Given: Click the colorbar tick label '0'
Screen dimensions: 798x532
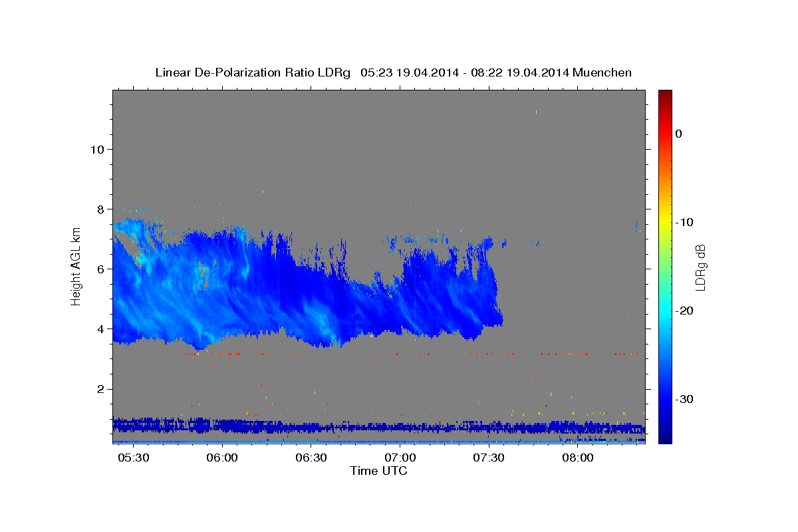Looking at the screenshot, I should (678, 134).
